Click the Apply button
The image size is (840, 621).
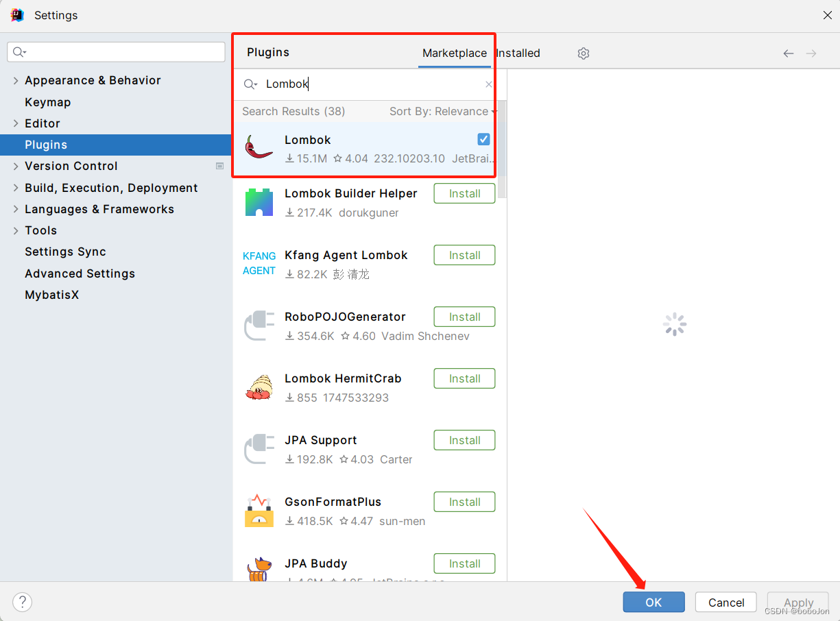(x=798, y=602)
